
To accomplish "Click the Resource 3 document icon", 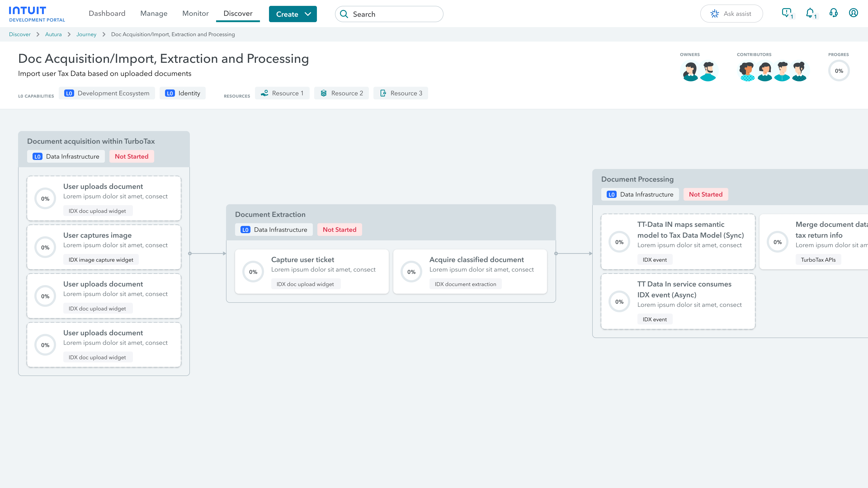I will [x=383, y=93].
